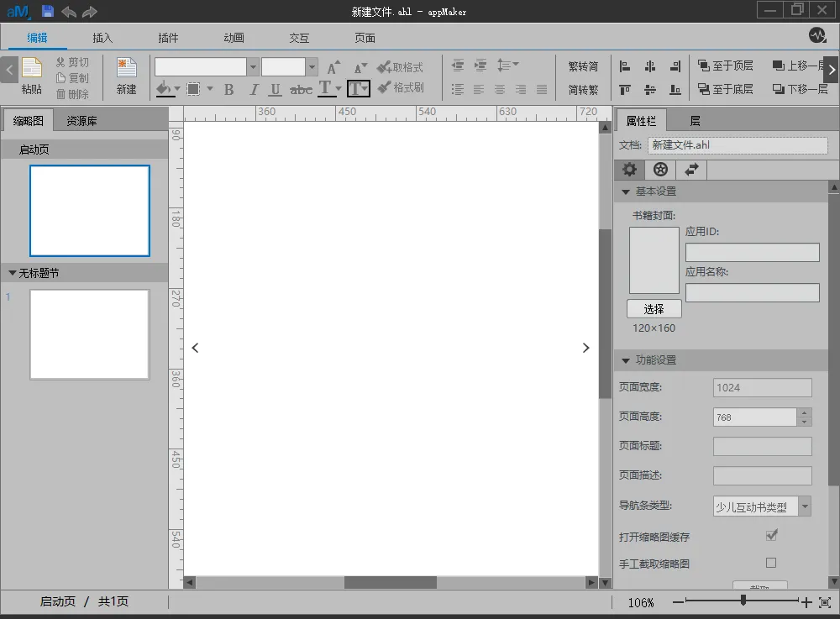The image size is (840, 619).
Task: Justify text alignment
Action: click(542, 89)
